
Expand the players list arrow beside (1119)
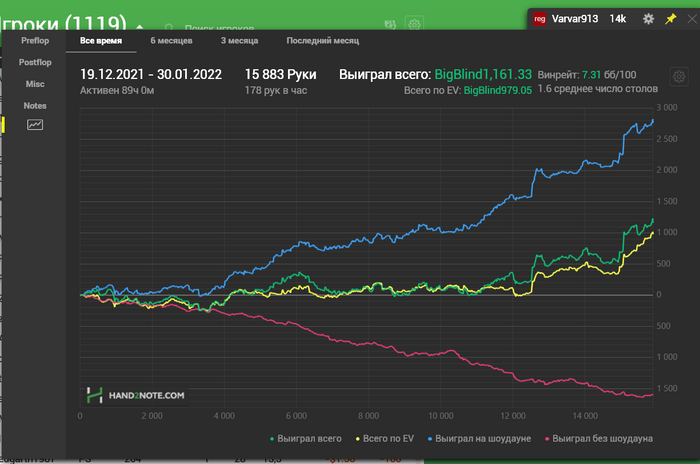(140, 27)
